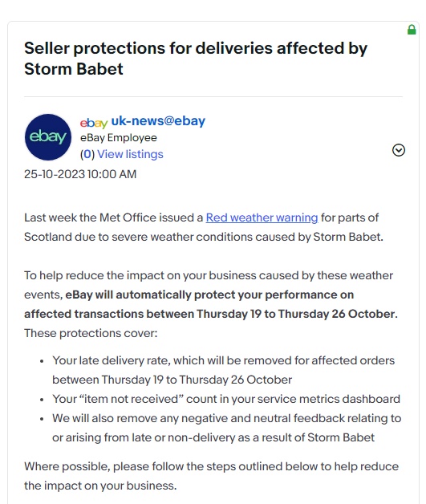Open the round eBay avatar image
This screenshot has width=426, height=504.
pos(48,137)
